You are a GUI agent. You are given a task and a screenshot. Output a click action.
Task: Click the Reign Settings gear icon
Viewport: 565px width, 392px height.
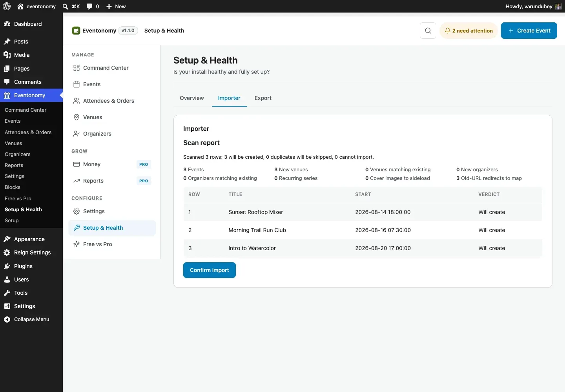[x=7, y=252]
